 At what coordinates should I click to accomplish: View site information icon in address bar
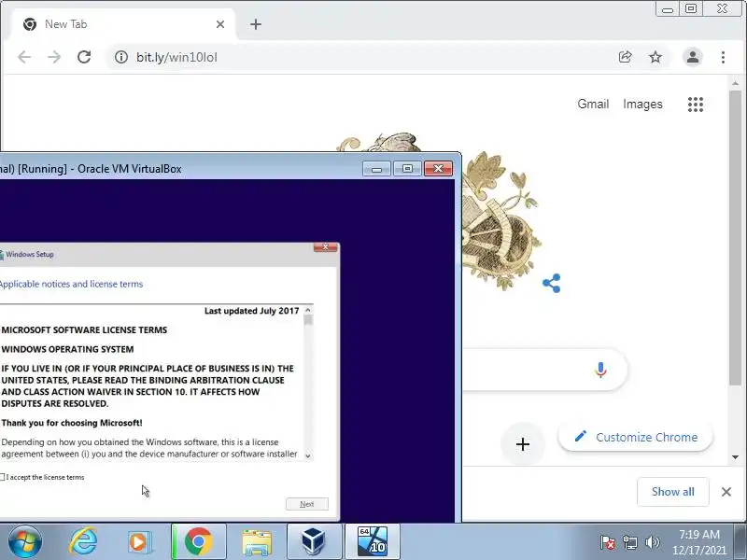pos(121,57)
